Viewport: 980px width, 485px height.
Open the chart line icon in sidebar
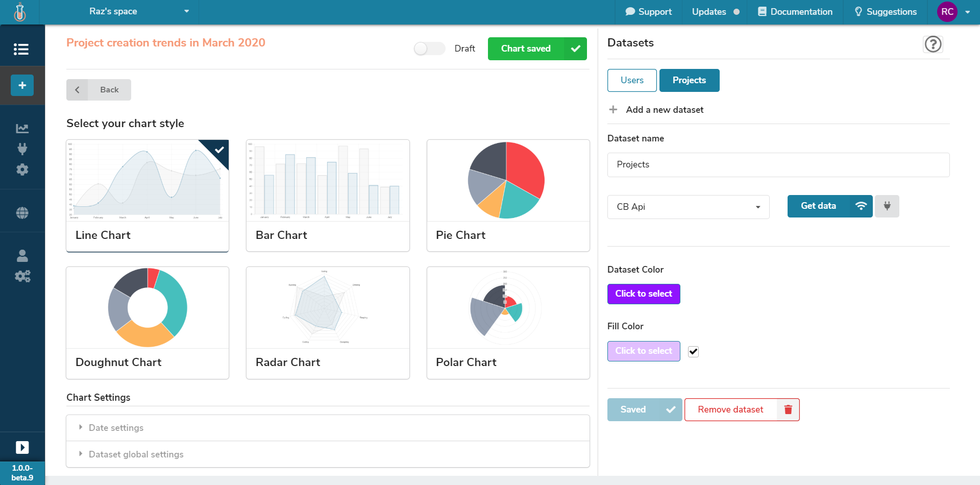pos(22,129)
